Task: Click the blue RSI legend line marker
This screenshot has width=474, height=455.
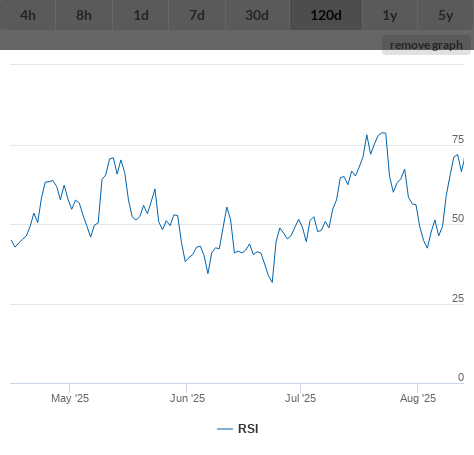Action: (225, 429)
